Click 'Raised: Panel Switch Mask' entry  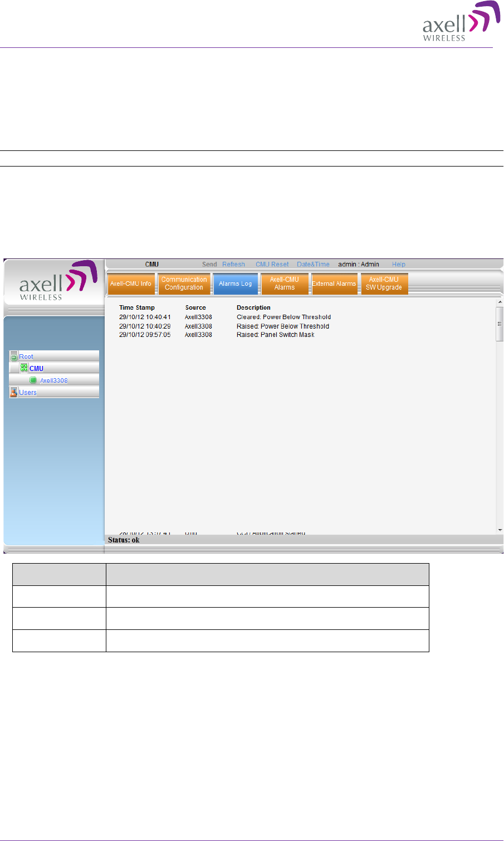[x=276, y=335]
